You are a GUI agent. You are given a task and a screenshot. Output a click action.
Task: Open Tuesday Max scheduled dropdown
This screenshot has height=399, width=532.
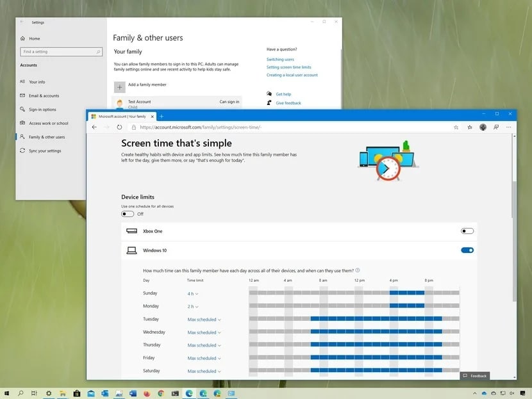coord(204,320)
